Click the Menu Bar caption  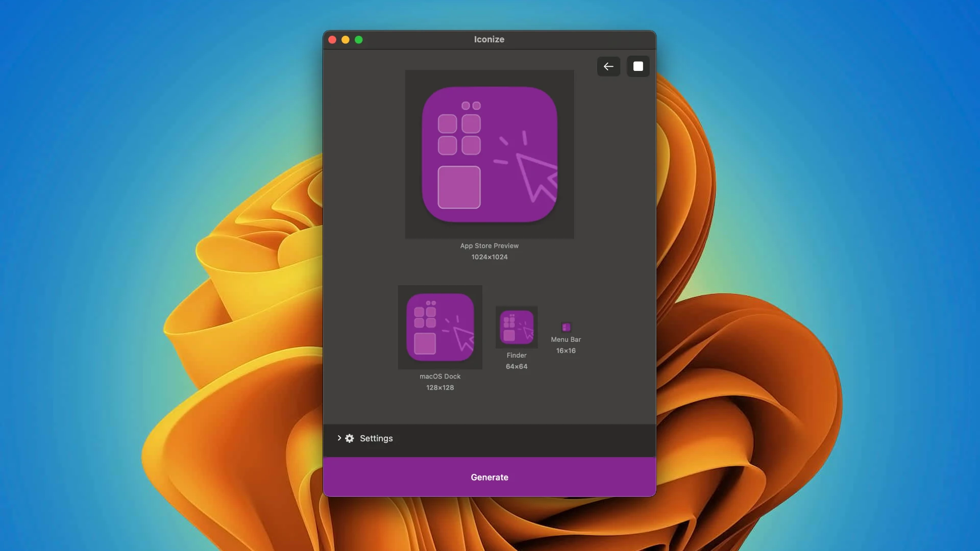[x=566, y=340]
